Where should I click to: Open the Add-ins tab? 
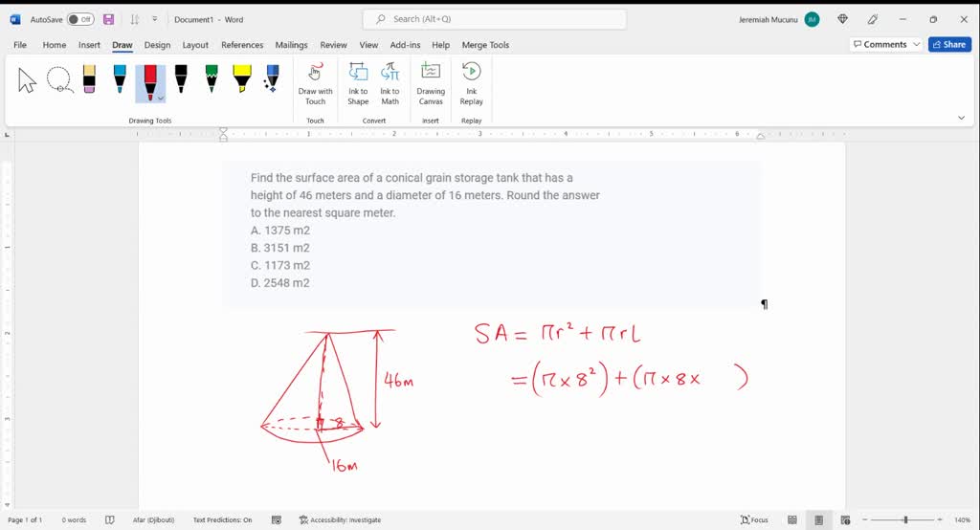click(x=405, y=45)
